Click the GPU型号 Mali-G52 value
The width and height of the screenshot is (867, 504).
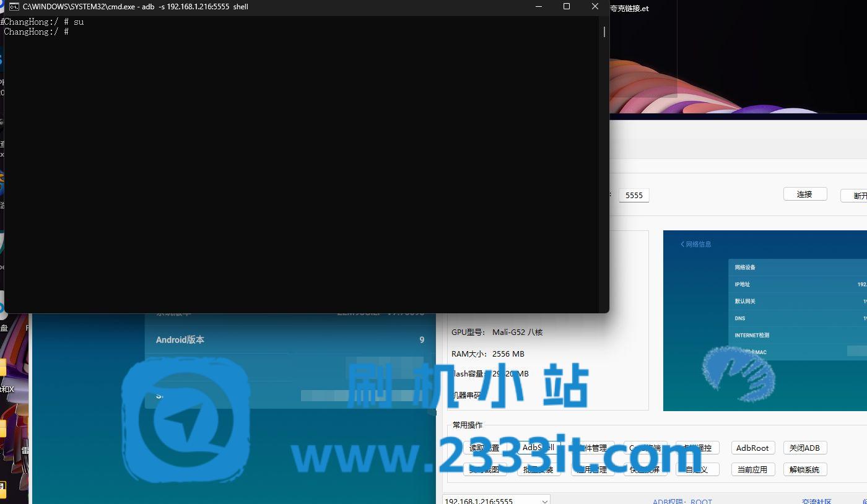[x=517, y=332]
